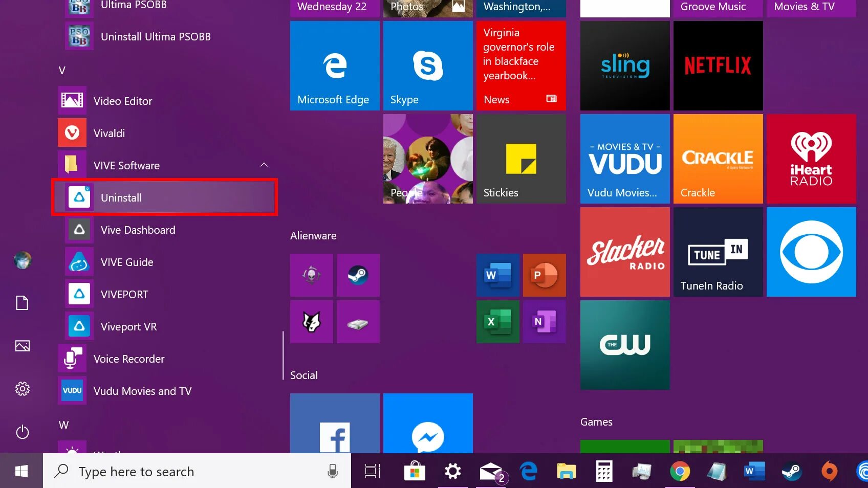Open Vudu Movies and TV in app list
Screen dimensions: 868x488
coord(165,391)
